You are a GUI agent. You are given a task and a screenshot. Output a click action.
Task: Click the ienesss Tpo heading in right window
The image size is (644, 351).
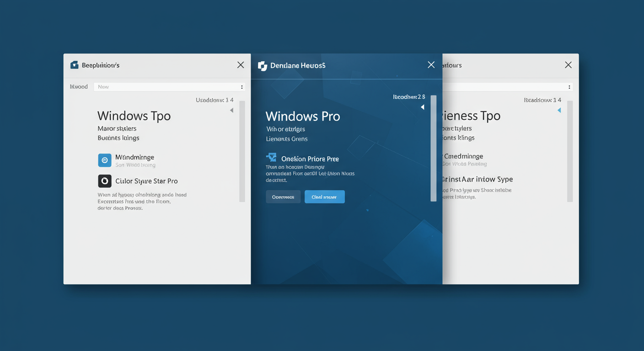click(x=472, y=116)
